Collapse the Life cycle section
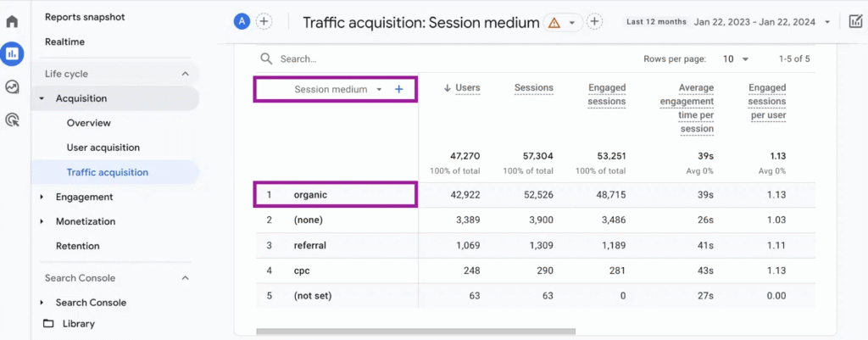 [x=186, y=74]
